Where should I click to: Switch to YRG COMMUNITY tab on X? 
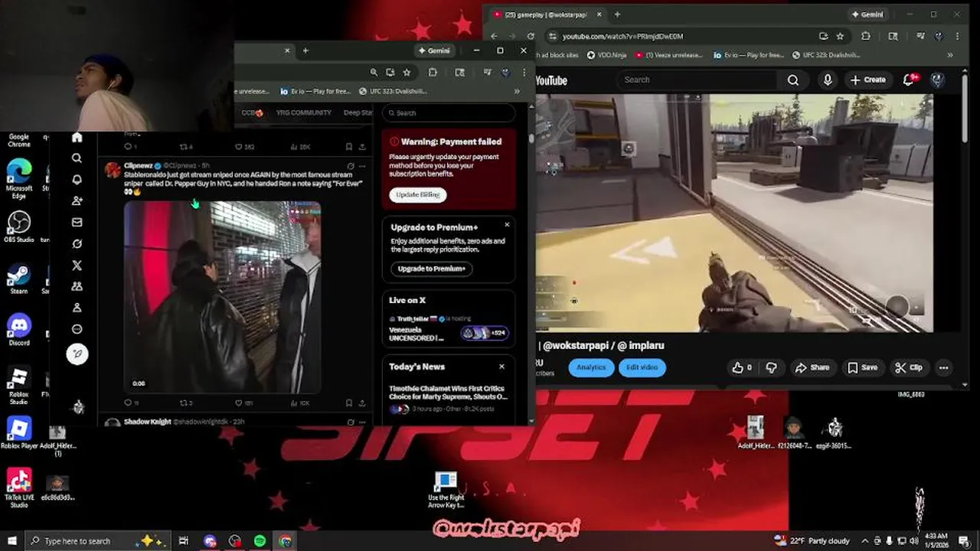click(x=304, y=112)
